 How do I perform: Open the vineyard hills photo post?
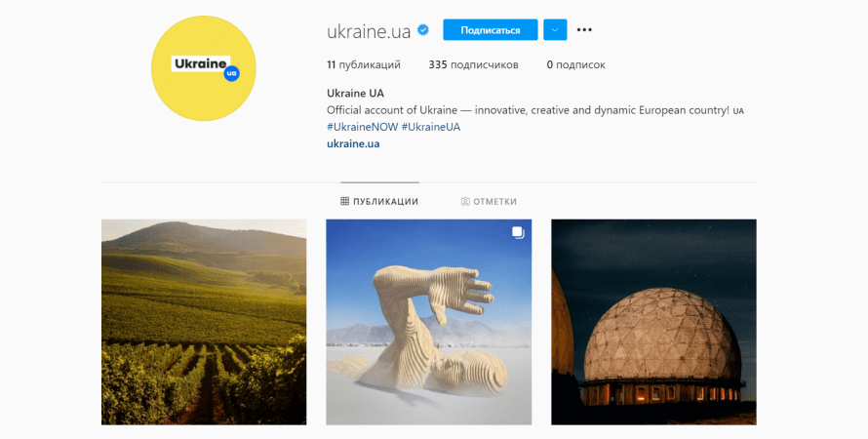[204, 322]
